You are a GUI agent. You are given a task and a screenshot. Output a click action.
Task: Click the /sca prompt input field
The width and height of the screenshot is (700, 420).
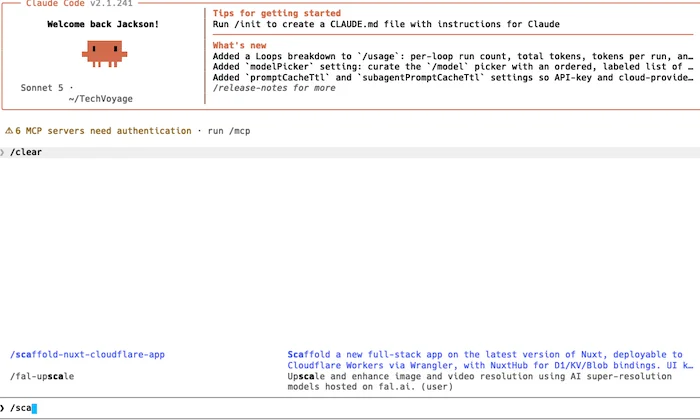[x=350, y=408]
